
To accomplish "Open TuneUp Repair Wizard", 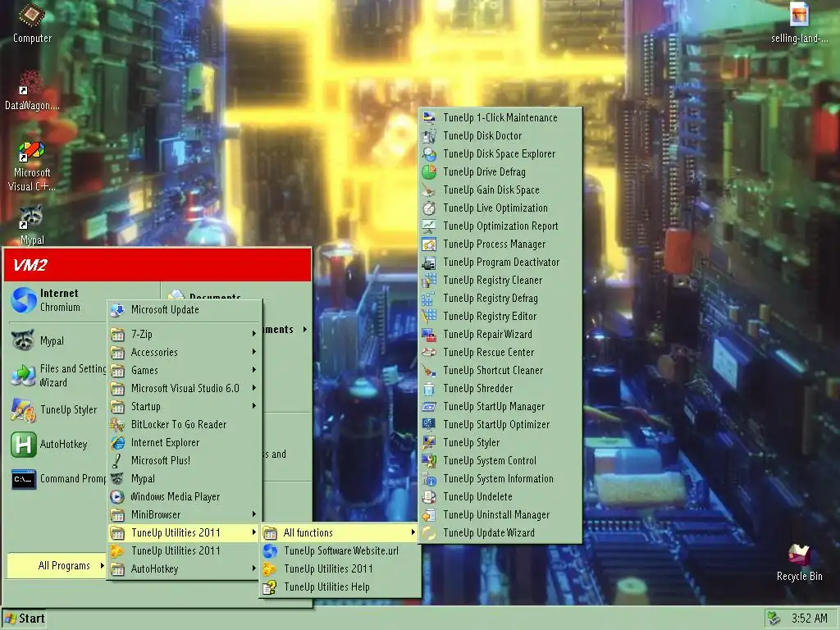I will click(x=500, y=335).
